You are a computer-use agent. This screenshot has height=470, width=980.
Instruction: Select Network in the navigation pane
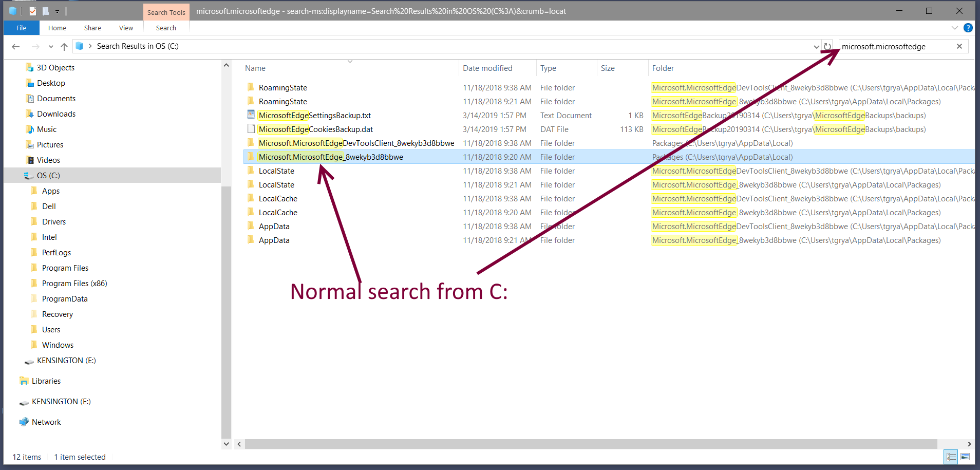46,422
